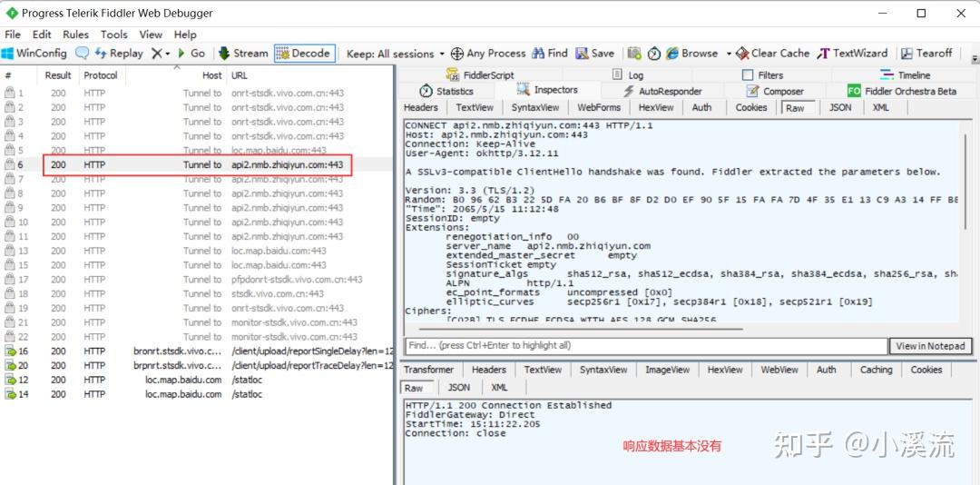Screen dimensions: 980x485
Task: Click the Go resume button
Action: tap(191, 54)
